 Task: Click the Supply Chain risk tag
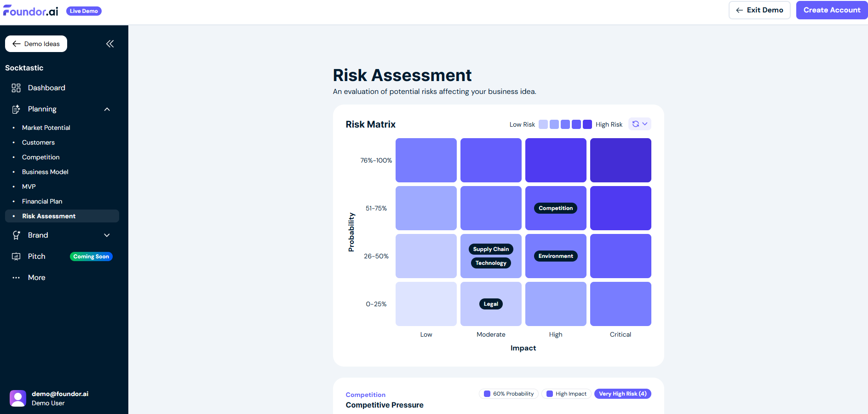491,249
